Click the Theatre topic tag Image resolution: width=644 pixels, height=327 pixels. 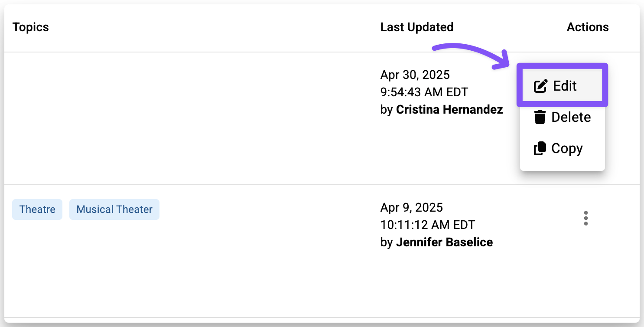(37, 209)
